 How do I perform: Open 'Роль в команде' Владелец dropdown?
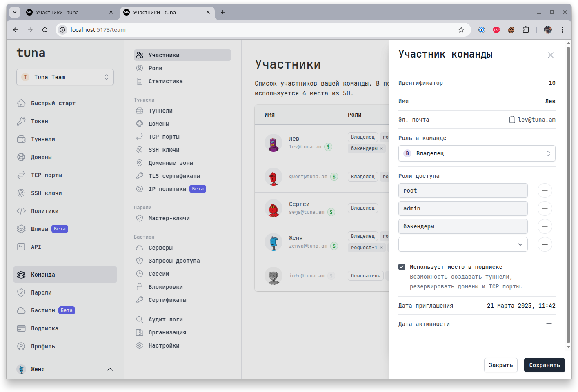pyautogui.click(x=476, y=153)
